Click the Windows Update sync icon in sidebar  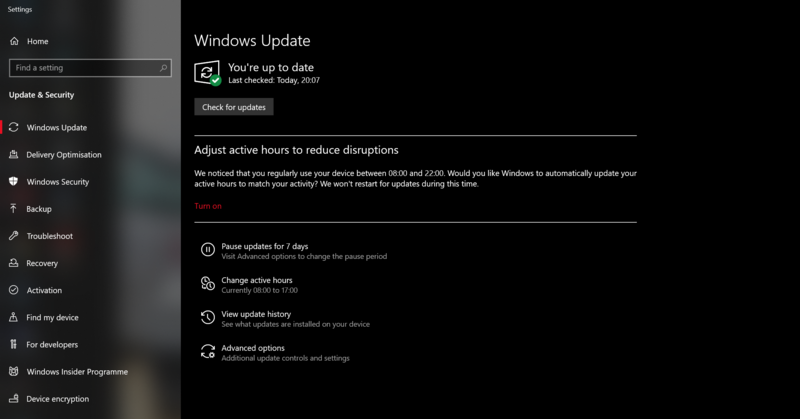coord(14,128)
